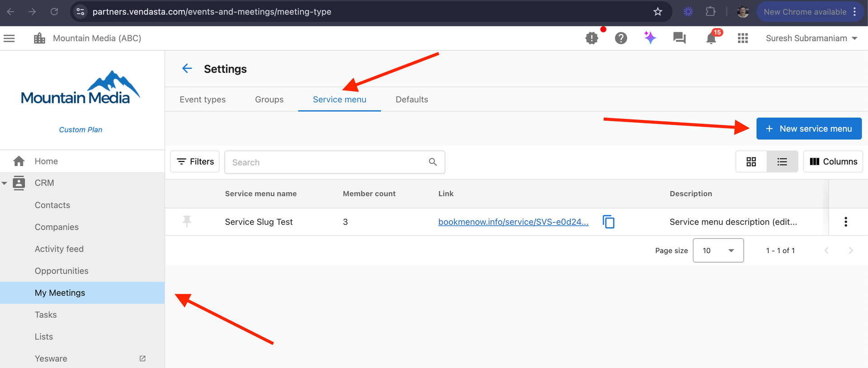
Task: Go back using the Settings back arrow
Action: (x=187, y=68)
